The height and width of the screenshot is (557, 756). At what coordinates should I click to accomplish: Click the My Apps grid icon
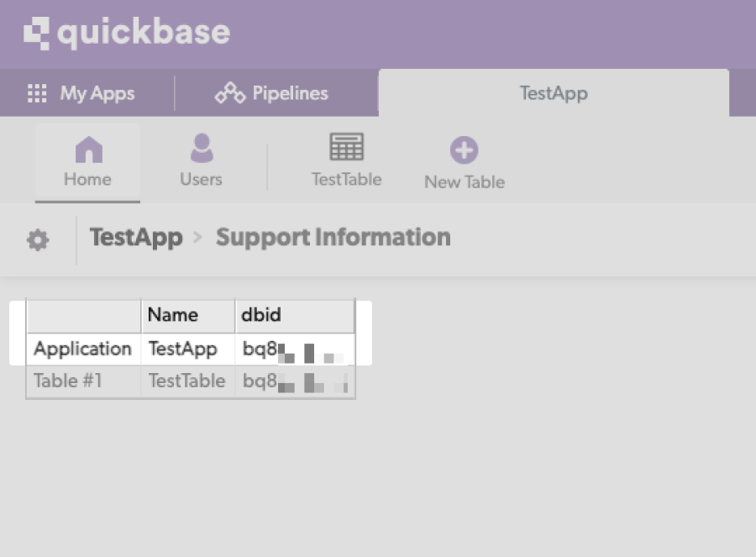coord(36,93)
